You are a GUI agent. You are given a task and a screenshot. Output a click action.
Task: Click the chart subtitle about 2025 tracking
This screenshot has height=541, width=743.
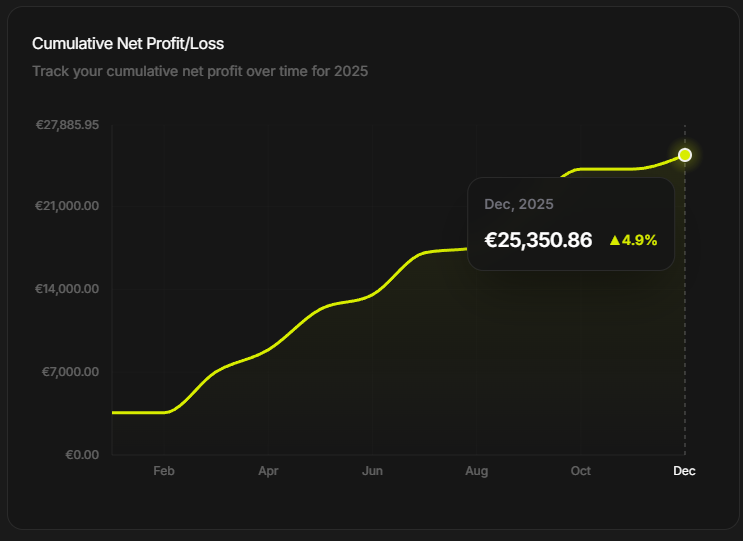(x=200, y=72)
